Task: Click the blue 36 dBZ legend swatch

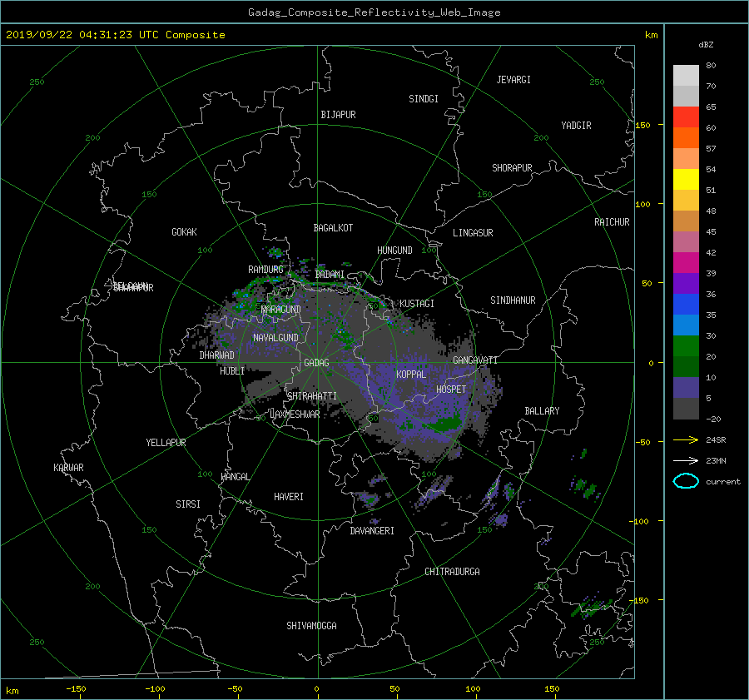Action: 686,304
